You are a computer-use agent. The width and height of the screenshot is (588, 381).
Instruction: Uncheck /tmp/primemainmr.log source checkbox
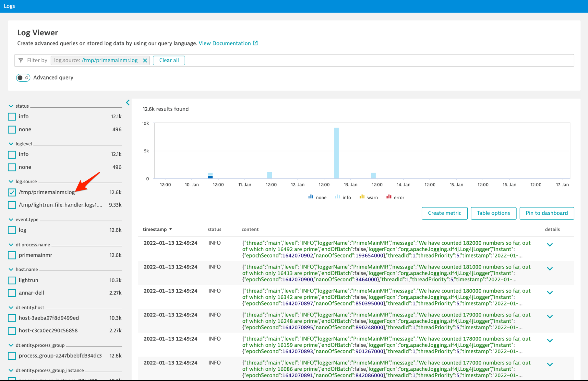pos(12,192)
